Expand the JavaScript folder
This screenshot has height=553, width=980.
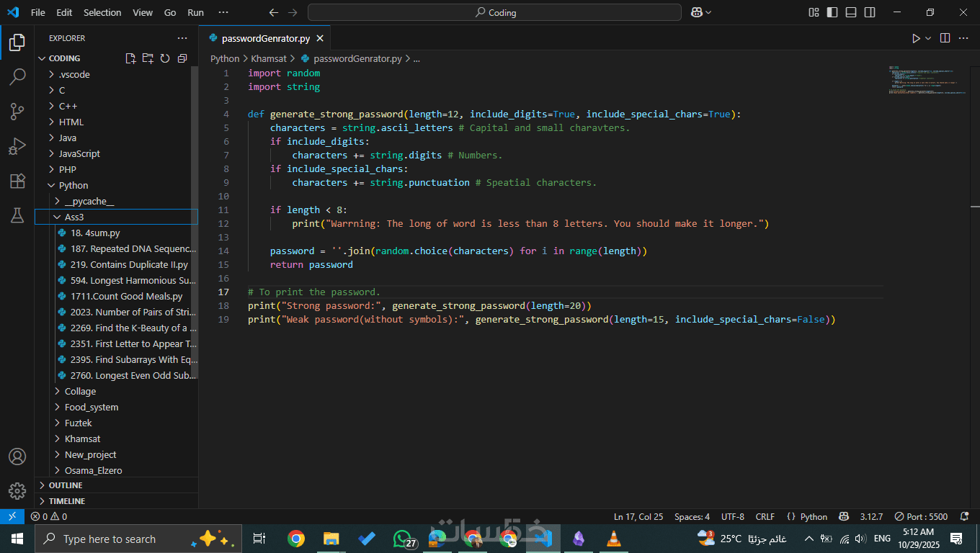[79, 153]
